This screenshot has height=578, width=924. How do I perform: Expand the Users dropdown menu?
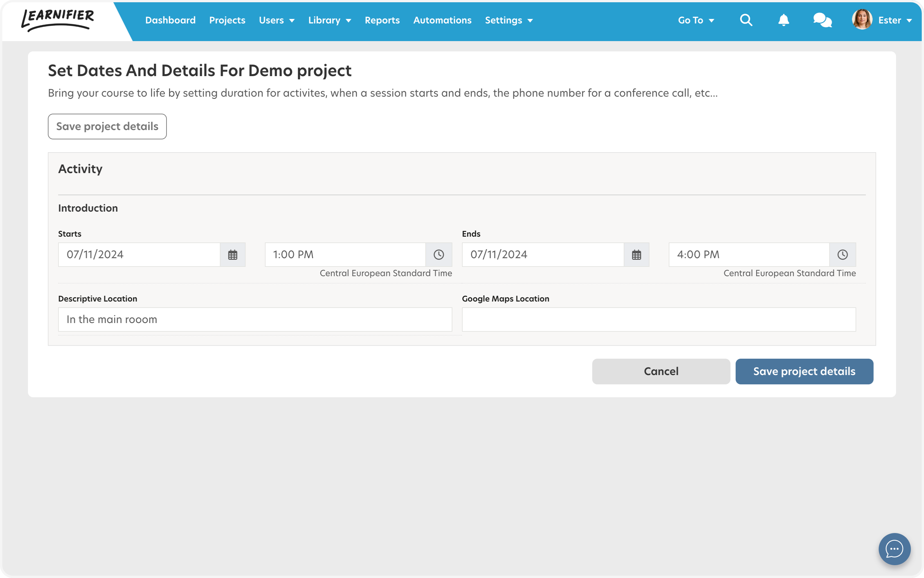(277, 20)
